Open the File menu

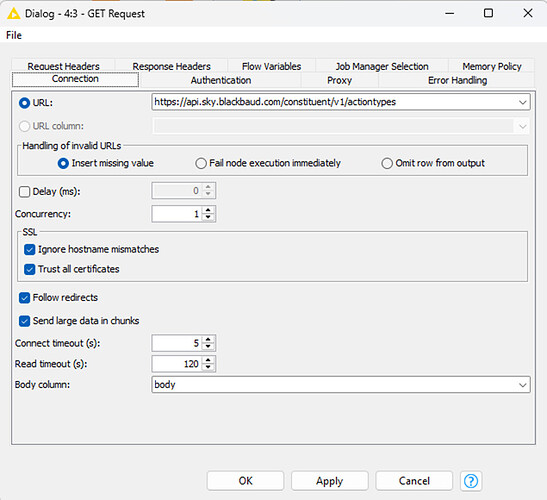click(x=14, y=35)
